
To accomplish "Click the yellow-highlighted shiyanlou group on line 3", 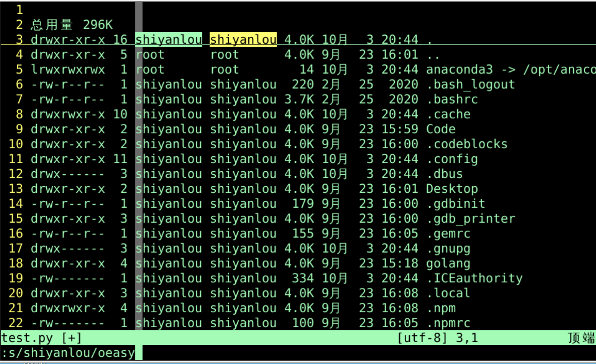I will [243, 39].
